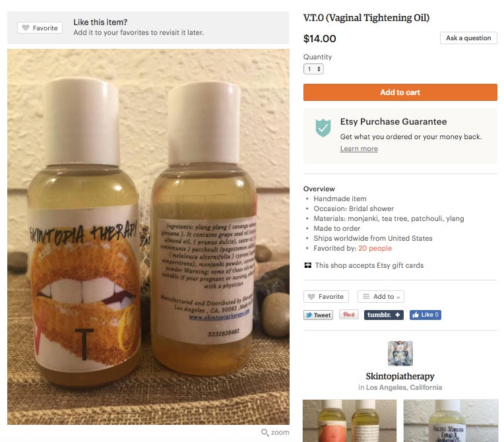
Task: Click the Favorite heart button above photo
Action: pyautogui.click(x=40, y=28)
